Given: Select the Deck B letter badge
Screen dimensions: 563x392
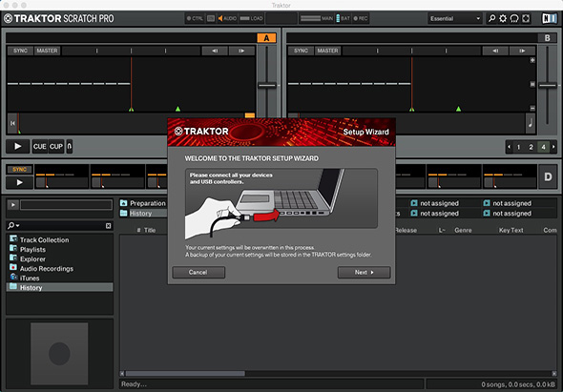Looking at the screenshot, I should [x=547, y=38].
